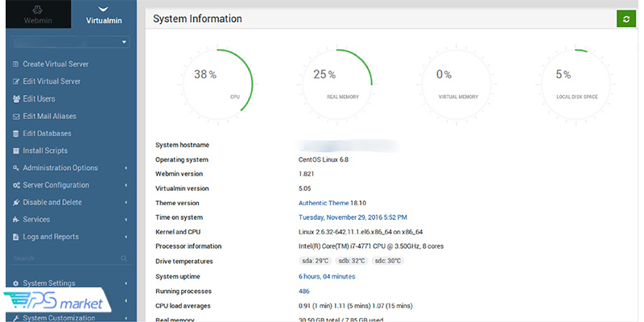Expand System Customization arrow

126,318
